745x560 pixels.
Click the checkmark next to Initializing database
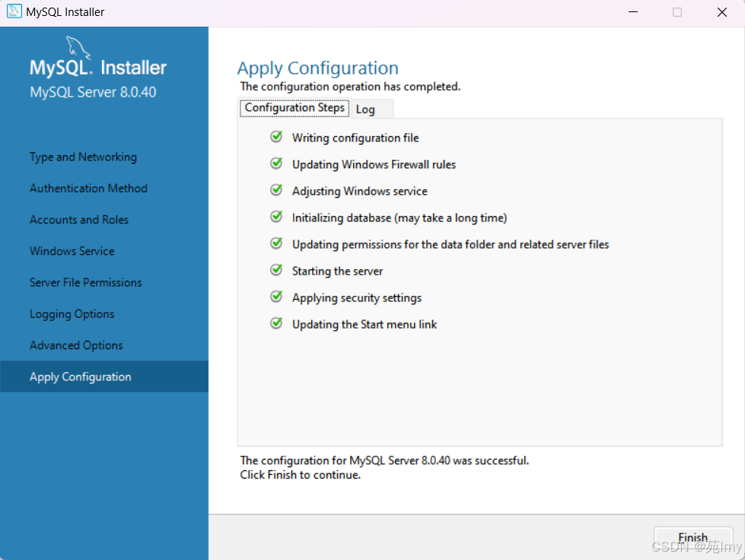tap(276, 217)
